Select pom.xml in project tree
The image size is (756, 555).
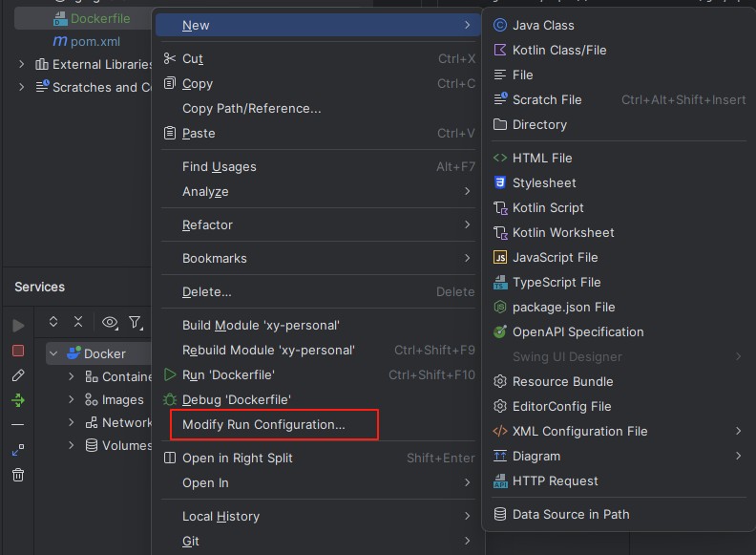point(94,41)
